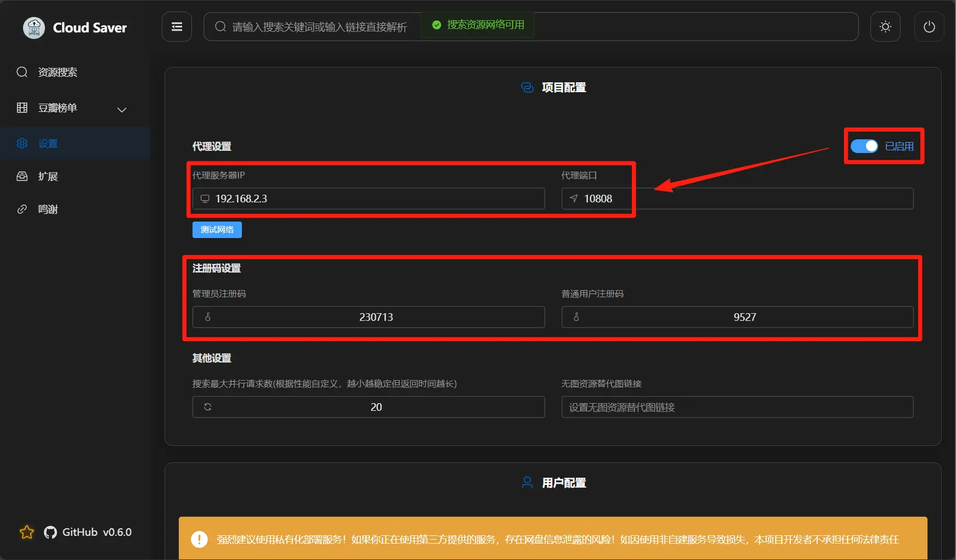This screenshot has width=956, height=560.
Task: Click the power logout icon
Action: tap(929, 27)
